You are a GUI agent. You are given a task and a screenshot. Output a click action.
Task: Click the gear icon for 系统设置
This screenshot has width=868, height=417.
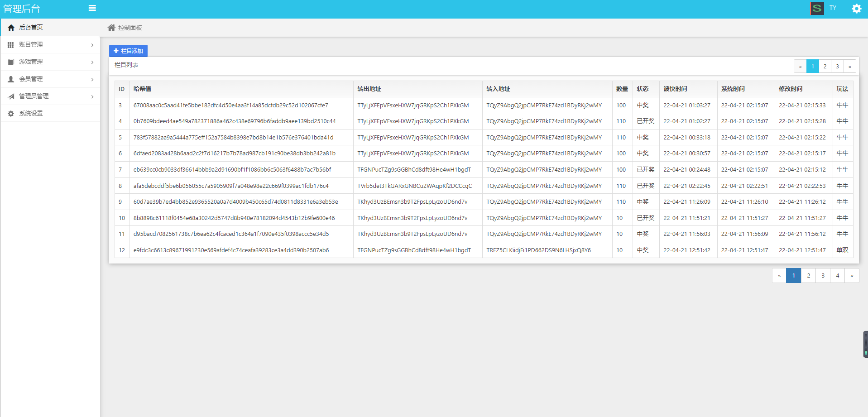click(11, 114)
